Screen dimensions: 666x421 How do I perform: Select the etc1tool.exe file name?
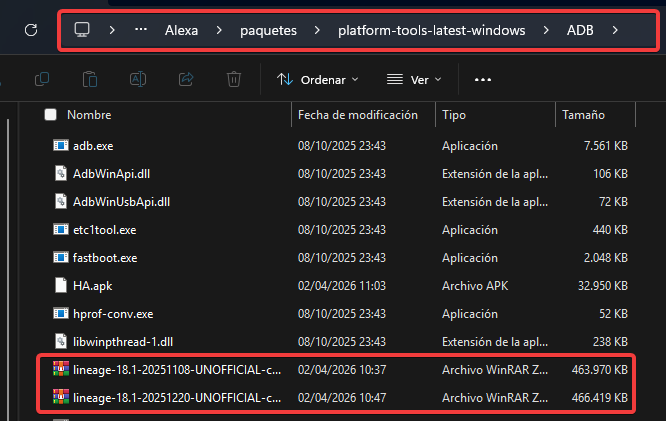click(x=104, y=230)
